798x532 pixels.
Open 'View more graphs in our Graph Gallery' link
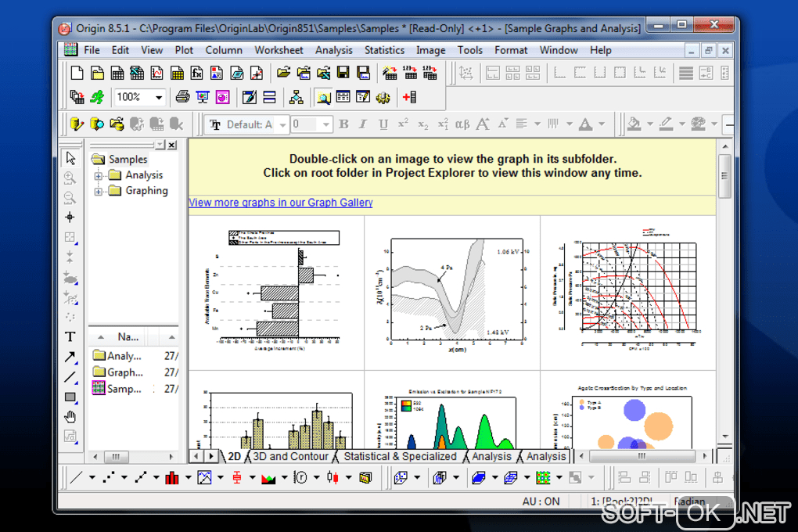[280, 202]
